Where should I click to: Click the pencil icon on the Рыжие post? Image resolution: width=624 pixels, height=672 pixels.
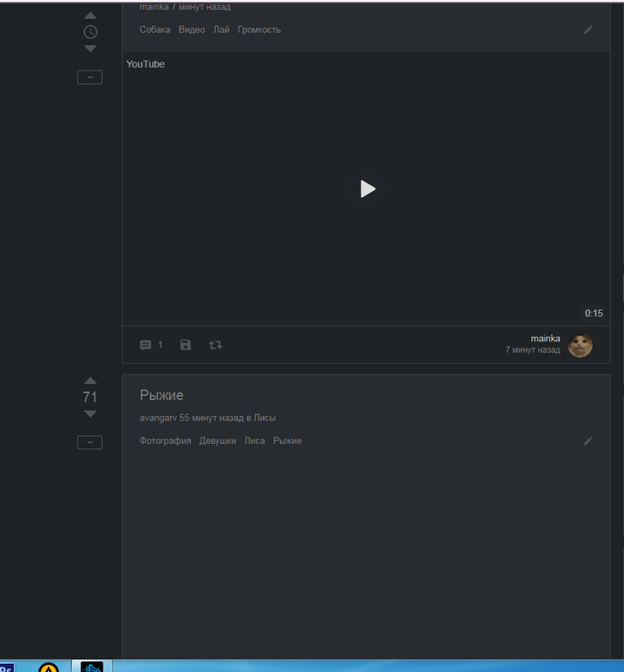coord(588,440)
